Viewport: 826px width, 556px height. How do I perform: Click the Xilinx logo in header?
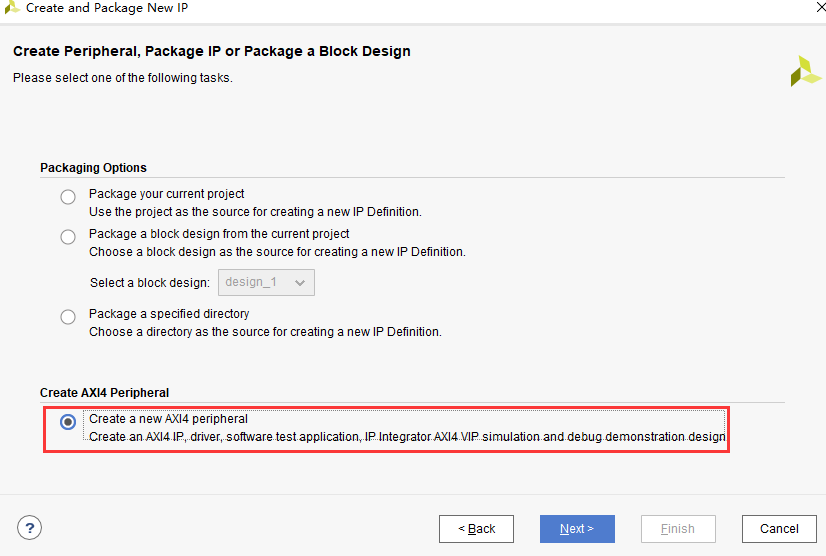coord(804,71)
